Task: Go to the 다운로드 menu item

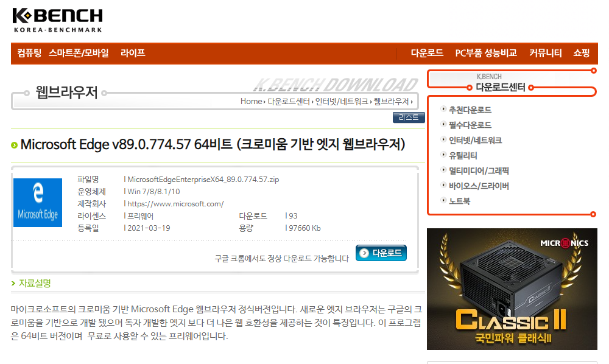Action: coord(427,53)
